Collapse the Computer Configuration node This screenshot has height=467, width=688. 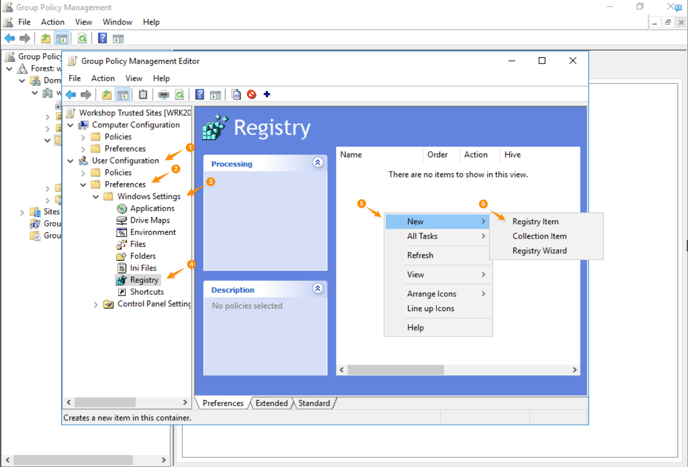click(70, 125)
